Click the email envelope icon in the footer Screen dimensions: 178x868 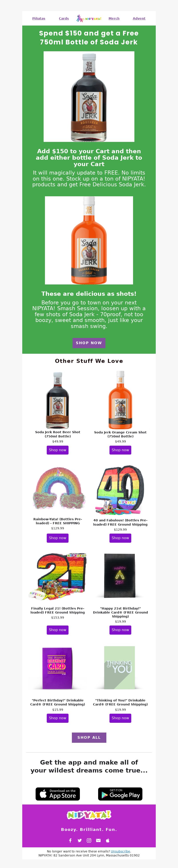click(98, 840)
